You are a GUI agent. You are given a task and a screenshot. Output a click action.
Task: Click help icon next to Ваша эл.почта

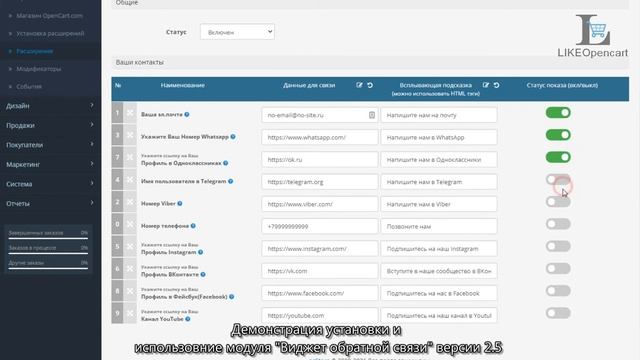tap(187, 114)
